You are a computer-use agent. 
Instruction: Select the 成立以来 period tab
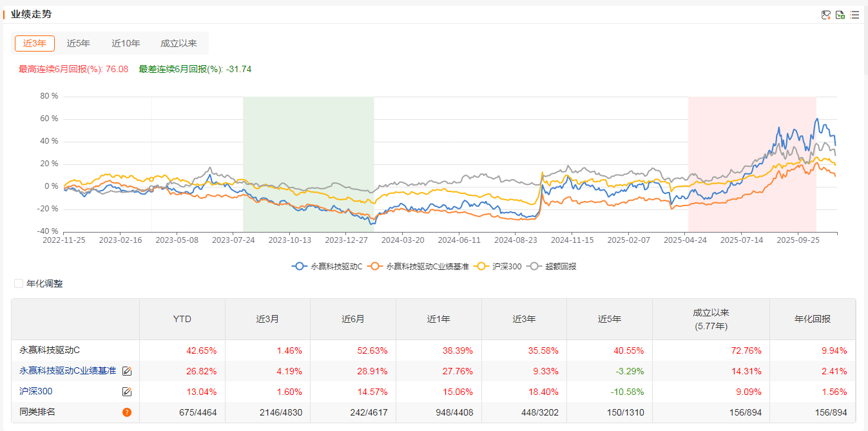click(x=178, y=44)
